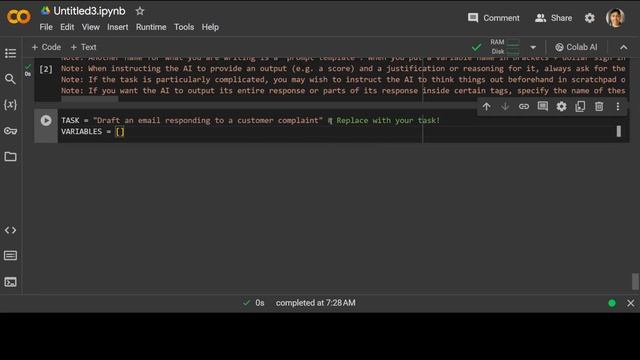Open the Insert menu

coord(118,27)
